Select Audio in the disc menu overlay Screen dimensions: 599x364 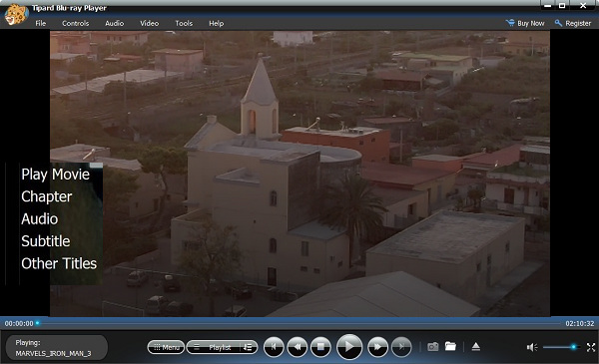(x=40, y=219)
